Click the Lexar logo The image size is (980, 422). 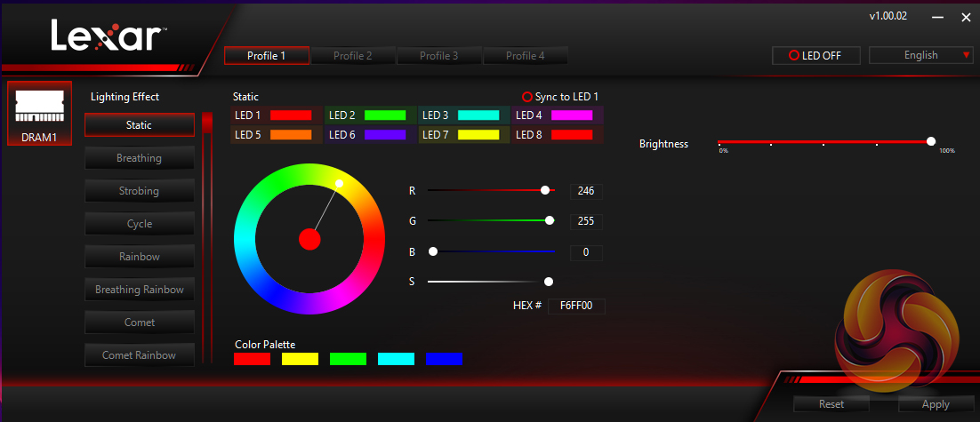tap(108, 36)
